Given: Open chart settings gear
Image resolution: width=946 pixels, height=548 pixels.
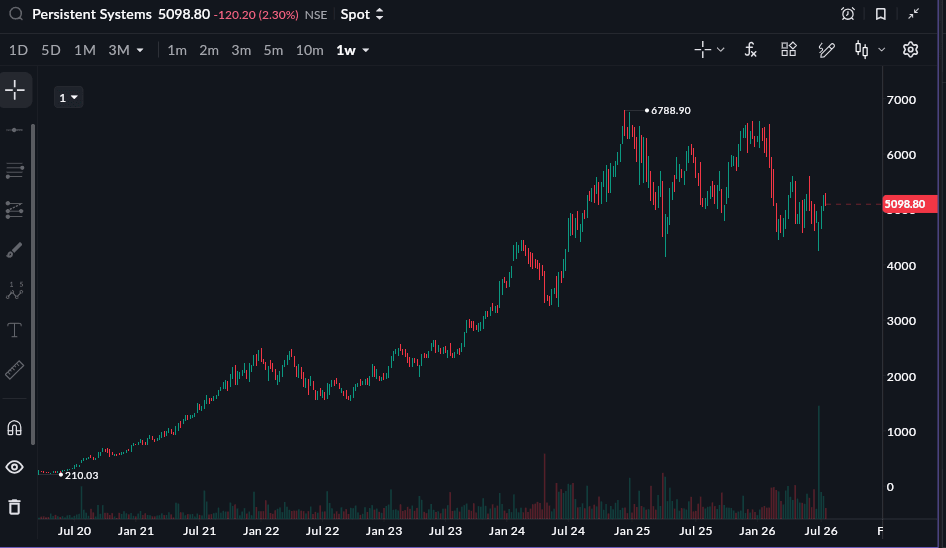Looking at the screenshot, I should pyautogui.click(x=910, y=49).
